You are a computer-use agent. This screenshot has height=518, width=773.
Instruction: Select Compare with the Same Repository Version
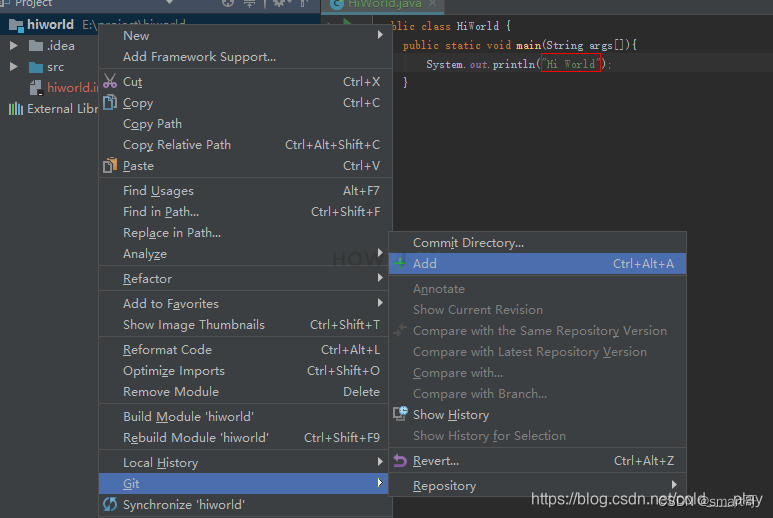click(537, 331)
